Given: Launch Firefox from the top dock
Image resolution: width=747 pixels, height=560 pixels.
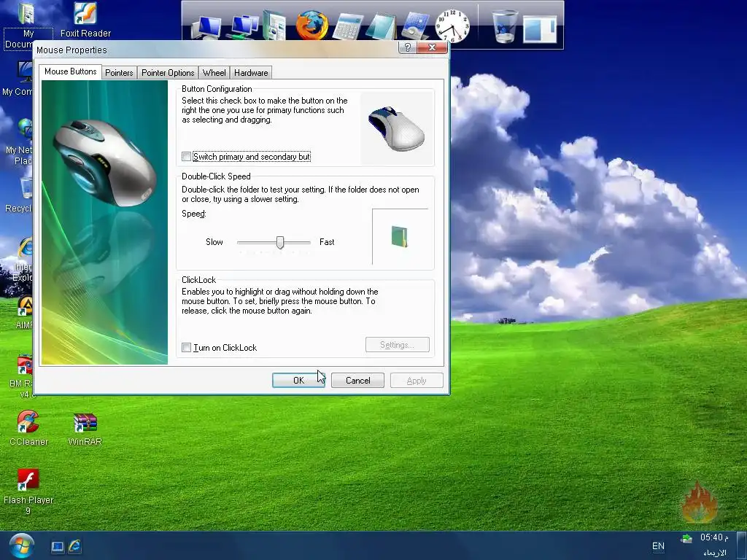Looking at the screenshot, I should 312,26.
